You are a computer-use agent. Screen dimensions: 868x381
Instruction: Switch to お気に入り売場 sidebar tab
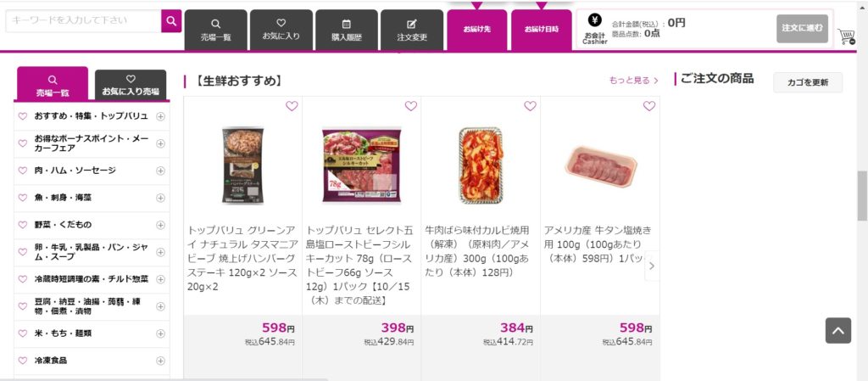coord(131,86)
